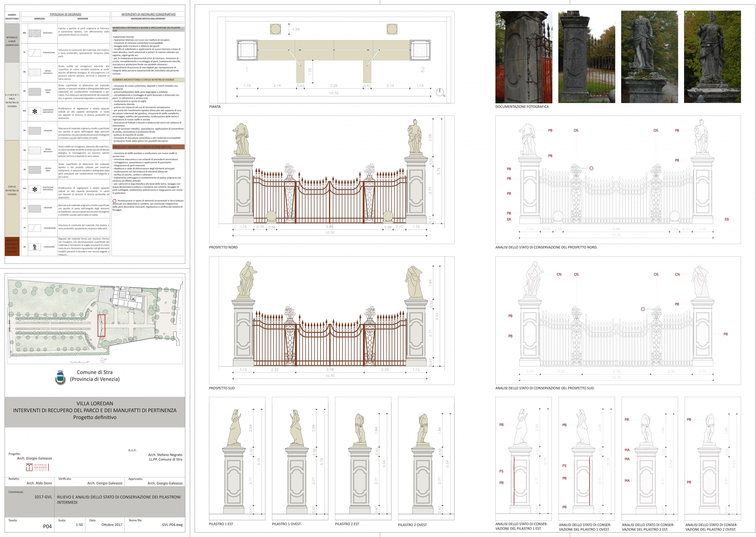Click the vegetazione infestante asterisk in the statue section
756x537 pixels.
point(34,189)
